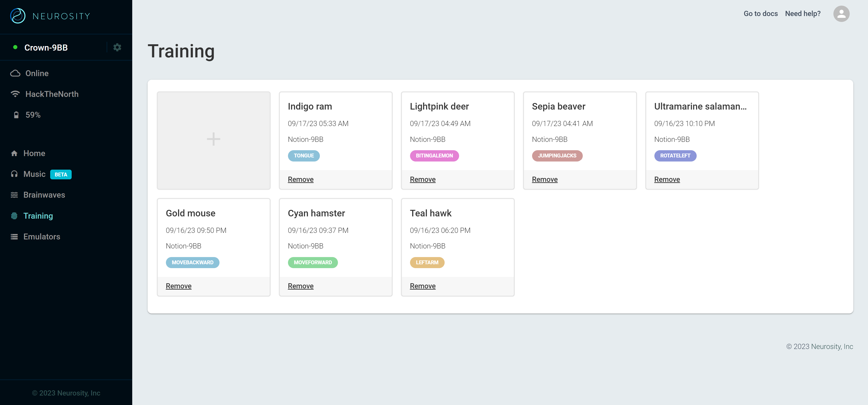
Task: Open device settings gear icon
Action: [117, 47]
